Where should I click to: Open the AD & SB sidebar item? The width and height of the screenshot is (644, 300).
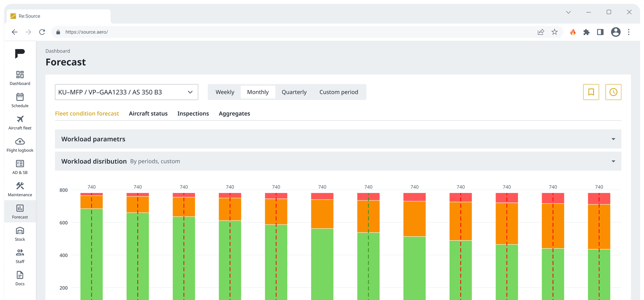(x=20, y=167)
